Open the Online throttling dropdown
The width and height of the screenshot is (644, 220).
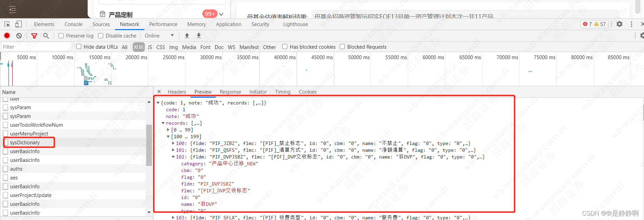click(x=159, y=35)
